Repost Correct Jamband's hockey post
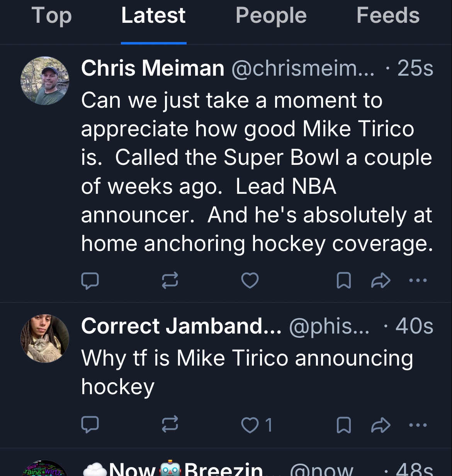Image resolution: width=452 pixels, height=476 pixels. tap(170, 425)
